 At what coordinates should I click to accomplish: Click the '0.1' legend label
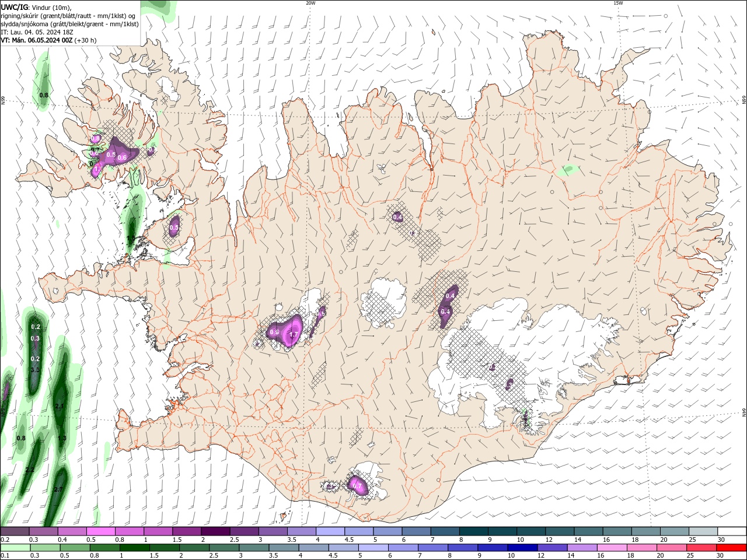click(x=5, y=556)
